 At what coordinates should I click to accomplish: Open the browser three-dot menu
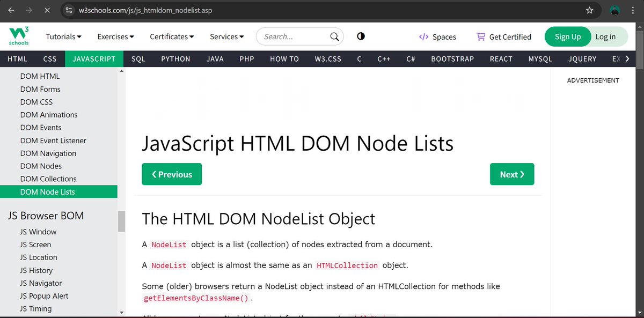(633, 10)
